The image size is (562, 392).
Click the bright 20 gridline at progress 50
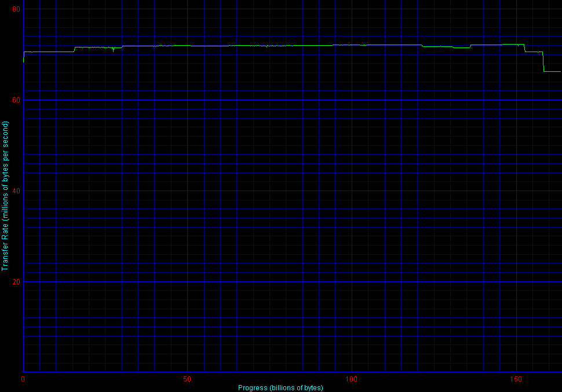187,282
